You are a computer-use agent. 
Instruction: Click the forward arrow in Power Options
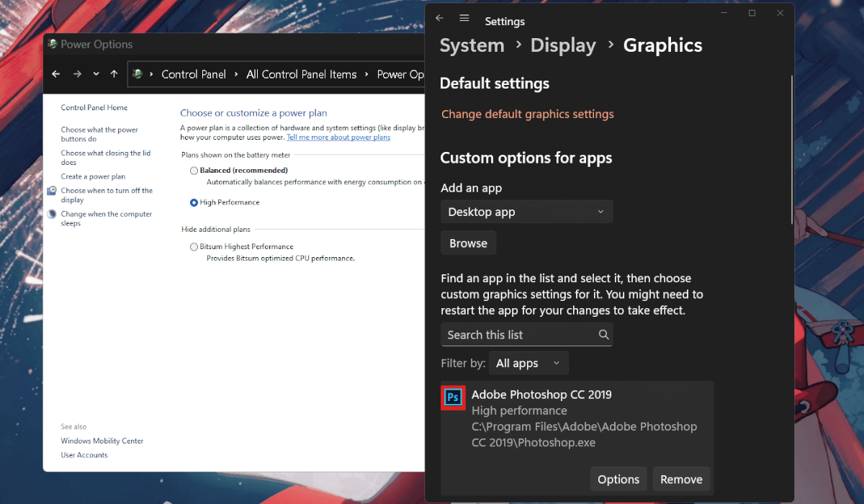(x=77, y=74)
